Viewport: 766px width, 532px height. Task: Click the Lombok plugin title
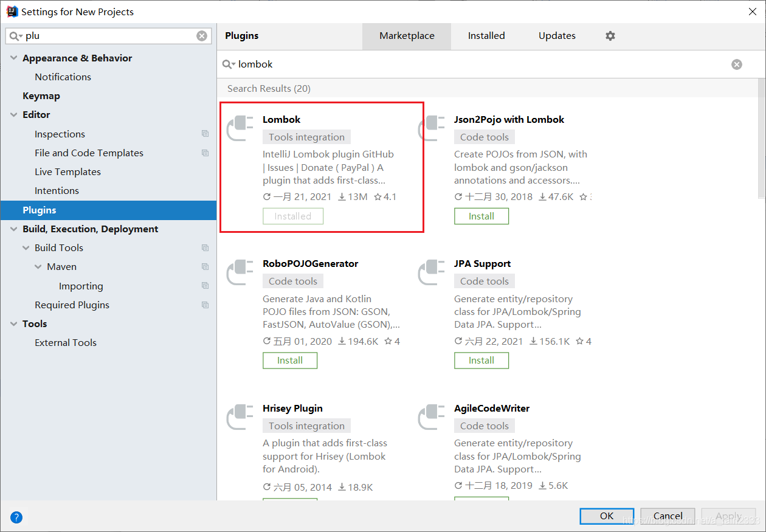click(x=281, y=120)
